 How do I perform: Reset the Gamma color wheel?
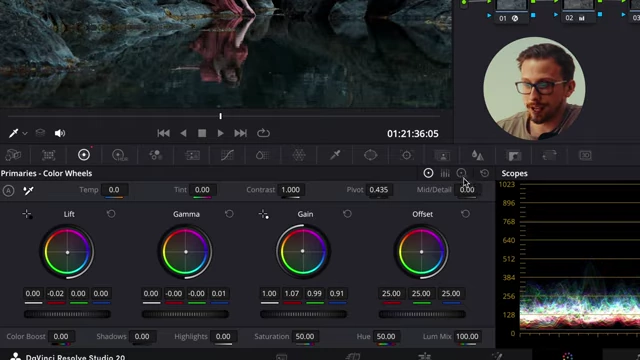pyautogui.click(x=229, y=214)
